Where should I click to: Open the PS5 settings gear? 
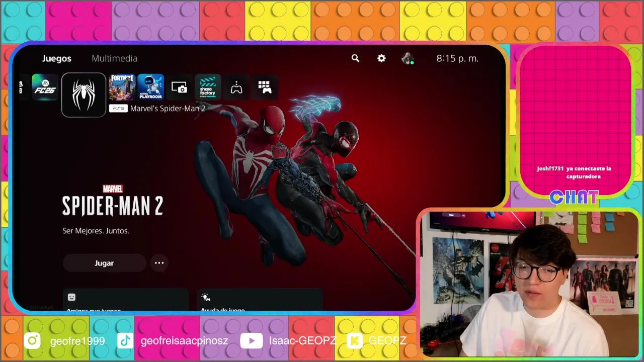tap(381, 58)
